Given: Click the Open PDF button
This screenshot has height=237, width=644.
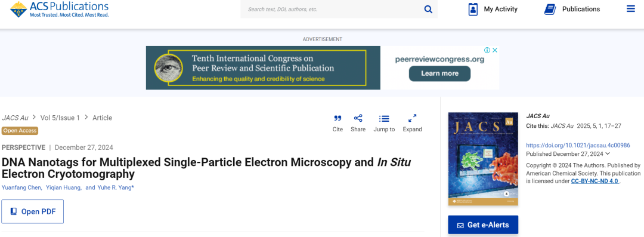Looking at the screenshot, I should pos(32,211).
